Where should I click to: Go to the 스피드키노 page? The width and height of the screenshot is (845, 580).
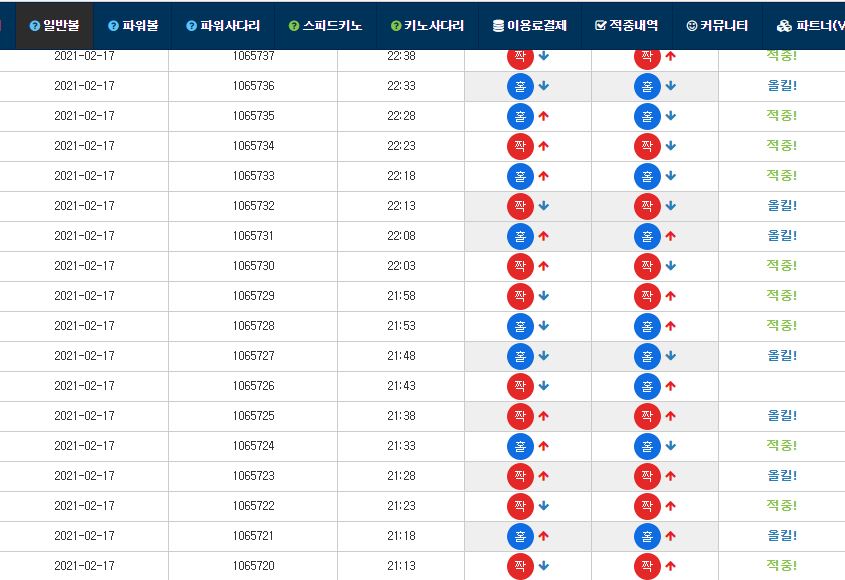pyautogui.click(x=325, y=25)
